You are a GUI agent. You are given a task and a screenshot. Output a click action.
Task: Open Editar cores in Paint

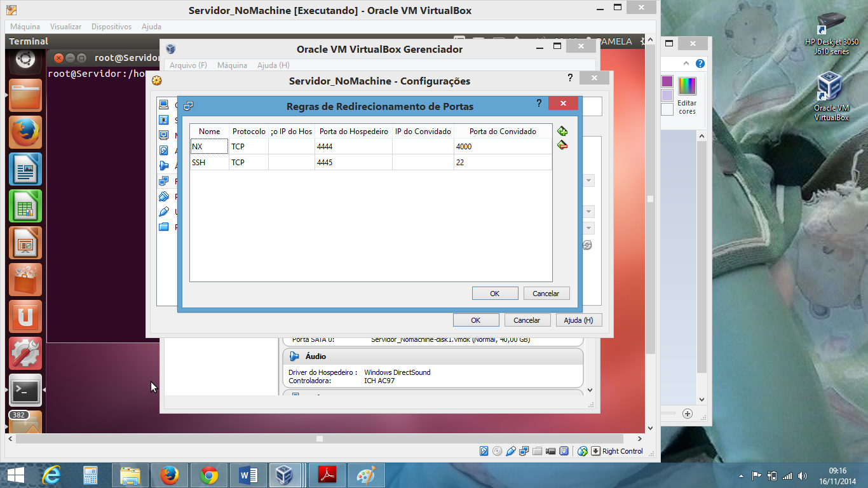pos(687,95)
